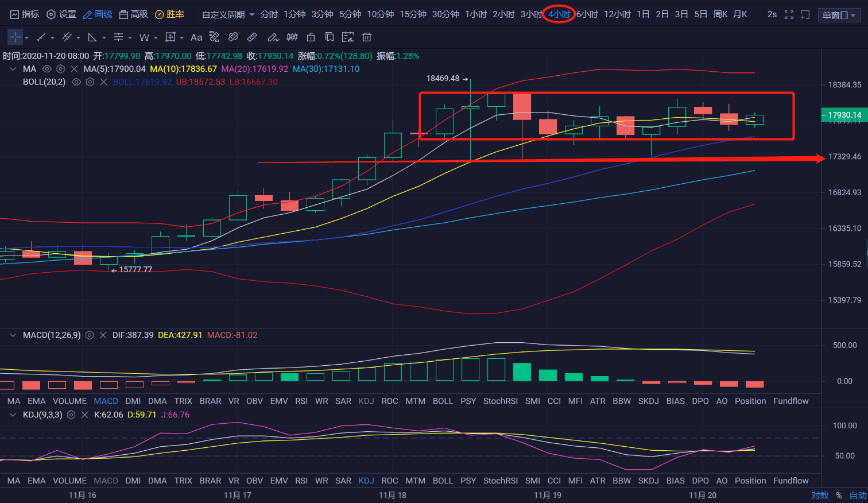Image resolution: width=868 pixels, height=503 pixels.
Task: Select the crosshair cursor tool
Action: click(x=15, y=37)
